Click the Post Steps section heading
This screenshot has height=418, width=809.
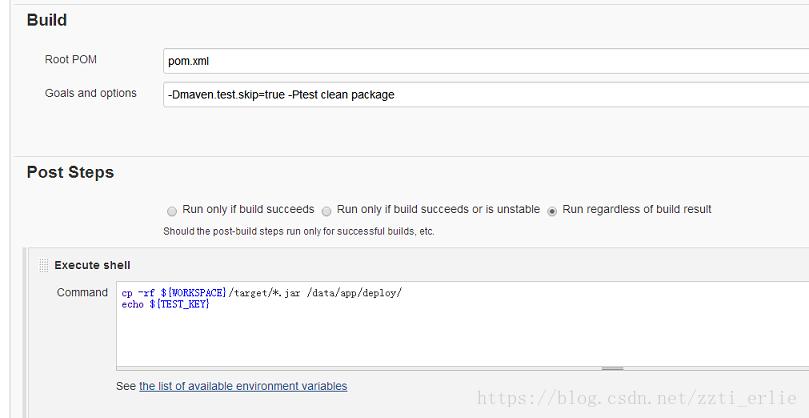[70, 172]
